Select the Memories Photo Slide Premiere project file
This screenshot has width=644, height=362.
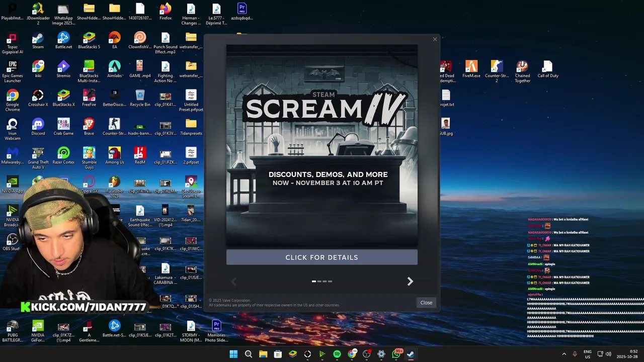click(x=216, y=331)
